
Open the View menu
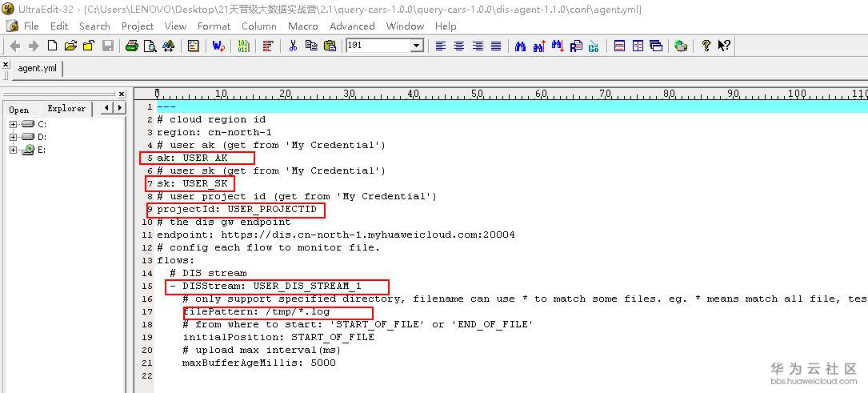coord(175,26)
